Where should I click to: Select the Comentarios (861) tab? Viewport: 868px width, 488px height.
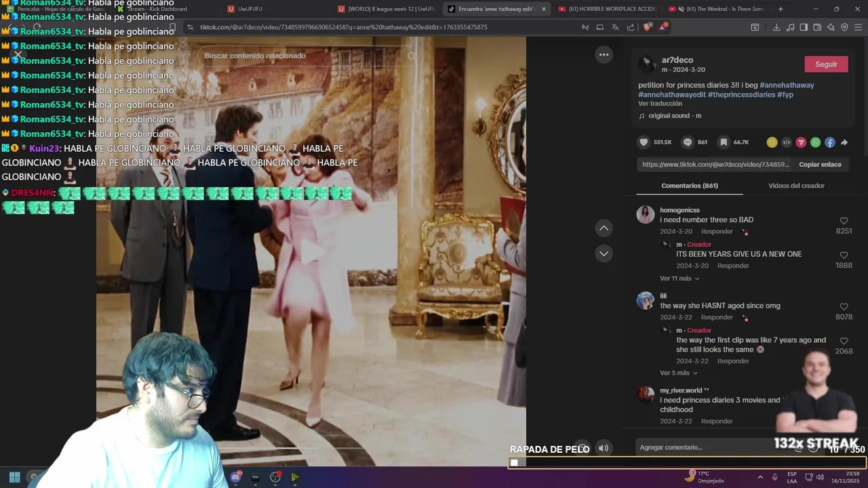coord(690,186)
